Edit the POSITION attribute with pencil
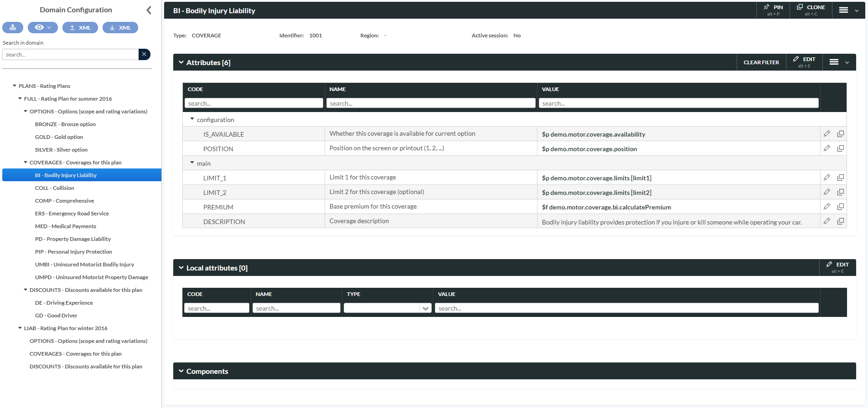Viewport: 868px width, 408px height. [x=827, y=148]
